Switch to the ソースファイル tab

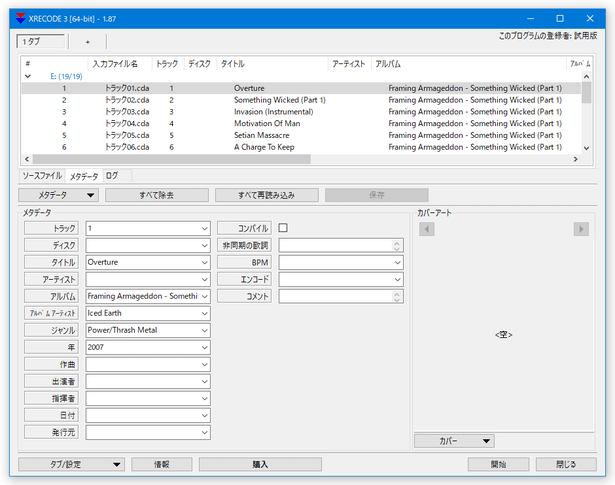(x=42, y=176)
